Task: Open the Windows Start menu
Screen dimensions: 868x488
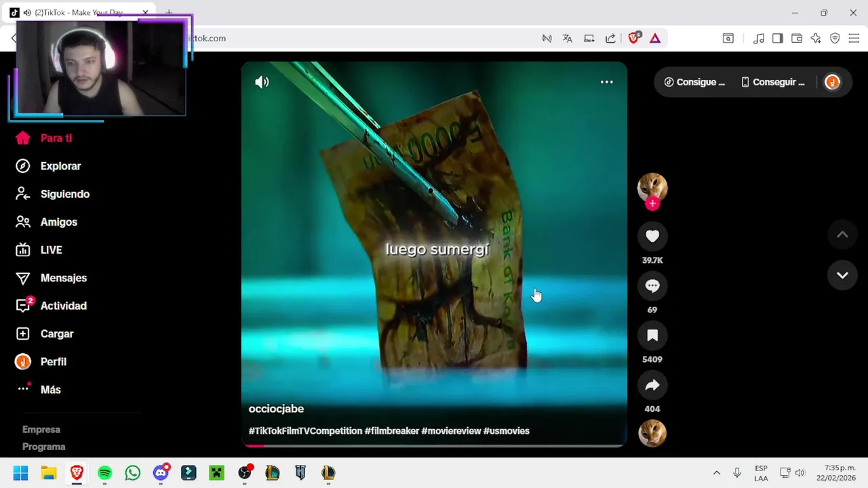Action: tap(20, 472)
